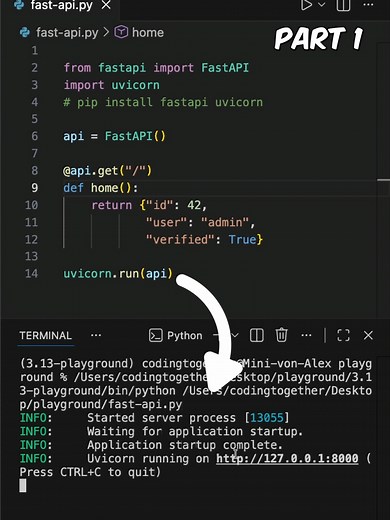Click process ID 13055 in terminal
Screen dimensions: 390x520
pos(267,418)
